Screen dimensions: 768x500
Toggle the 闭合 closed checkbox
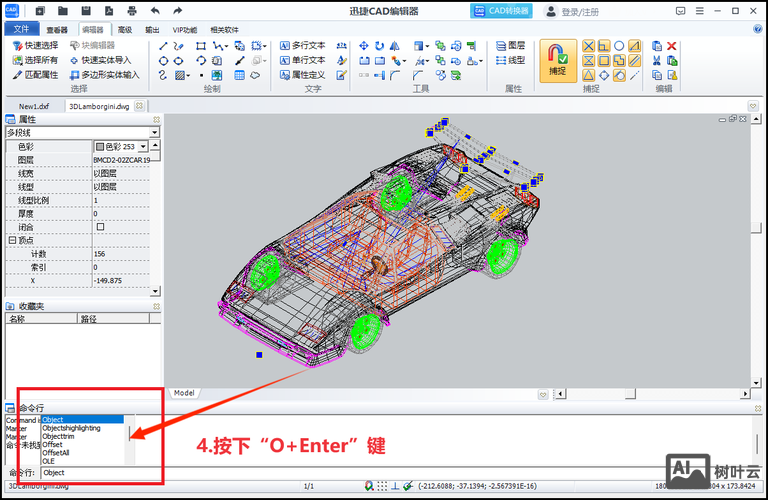(x=100, y=227)
